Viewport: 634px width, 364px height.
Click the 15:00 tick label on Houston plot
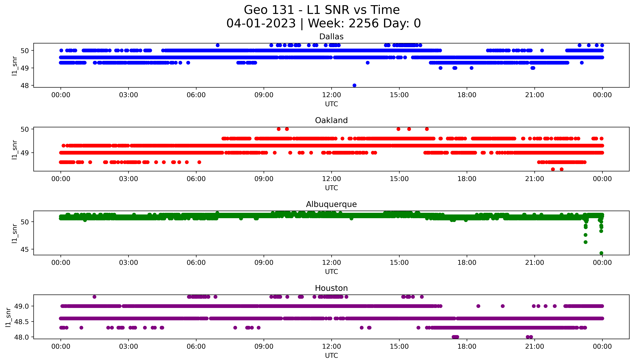(x=399, y=347)
